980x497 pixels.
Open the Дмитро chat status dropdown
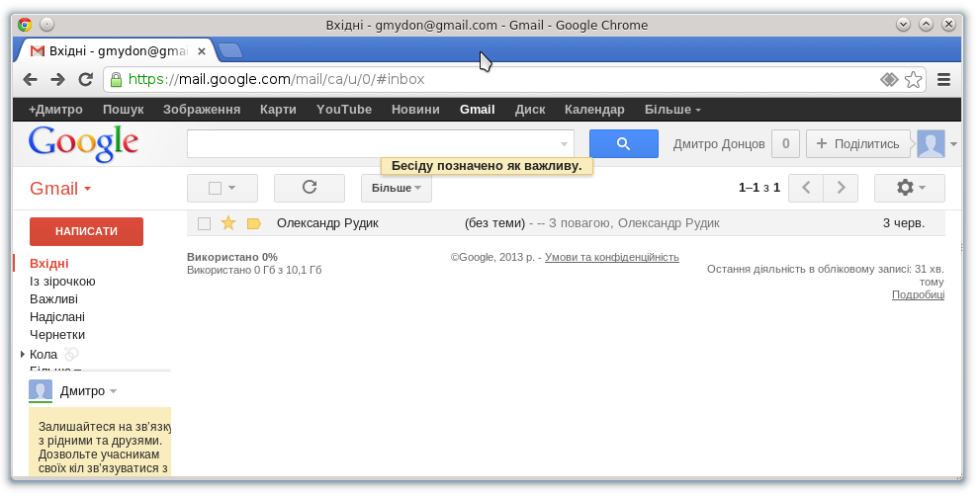(x=113, y=391)
